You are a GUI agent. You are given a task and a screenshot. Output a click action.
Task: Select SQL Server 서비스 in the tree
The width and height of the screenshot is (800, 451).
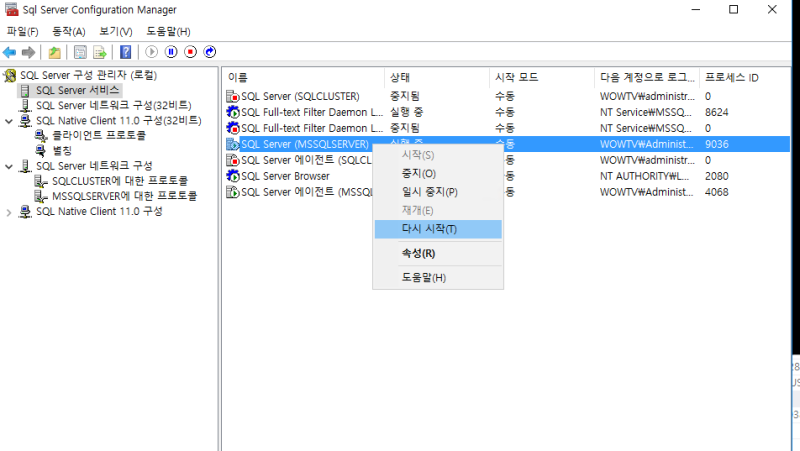[x=78, y=90]
